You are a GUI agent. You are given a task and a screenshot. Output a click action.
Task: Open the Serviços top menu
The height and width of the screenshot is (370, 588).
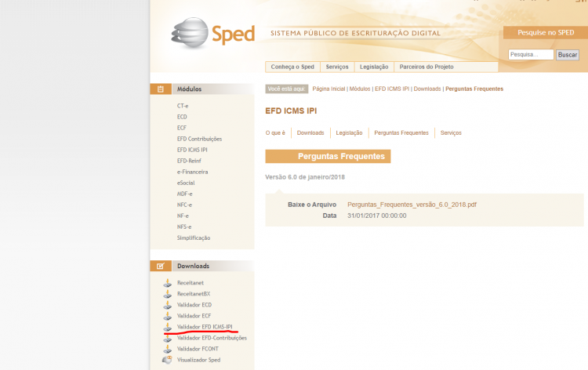pos(337,67)
